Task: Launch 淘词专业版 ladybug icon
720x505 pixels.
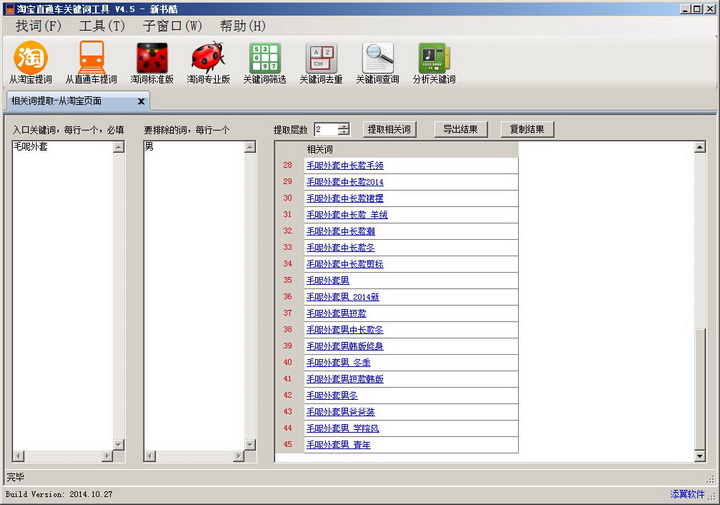Action: 208,62
